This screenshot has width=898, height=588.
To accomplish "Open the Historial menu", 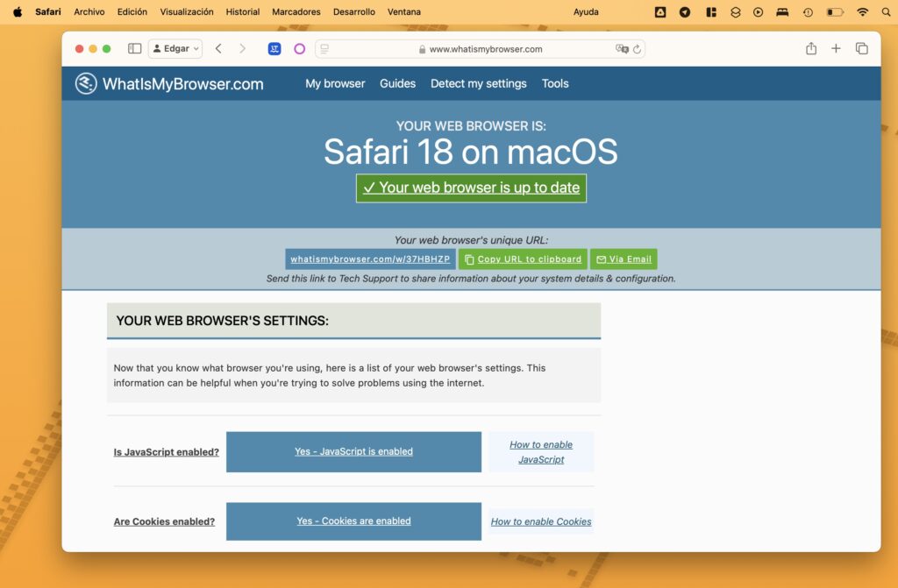I will click(x=243, y=12).
